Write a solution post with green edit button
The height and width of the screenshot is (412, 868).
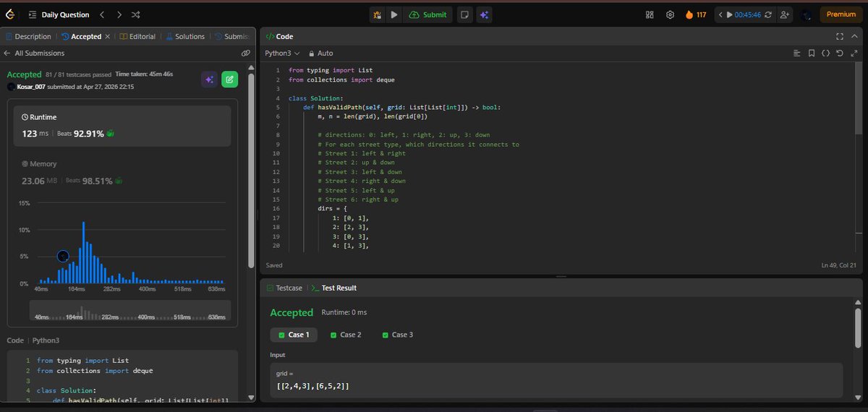coord(229,80)
